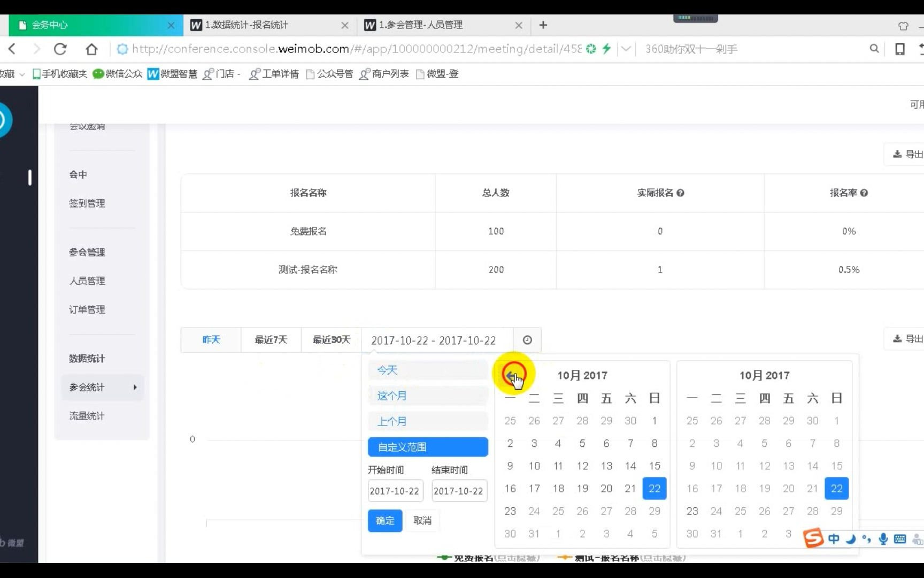Select the 昨天 date filter
The height and width of the screenshot is (578, 924).
tap(211, 340)
